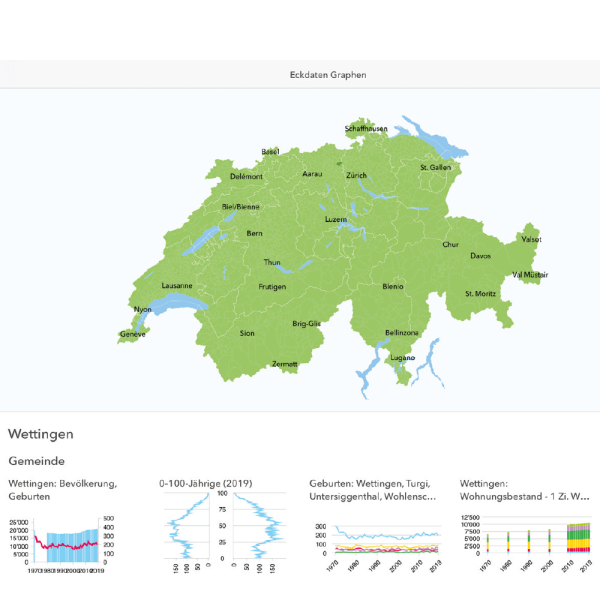Select Luzern on the map
Image resolution: width=600 pixels, height=600 pixels.
tap(336, 219)
